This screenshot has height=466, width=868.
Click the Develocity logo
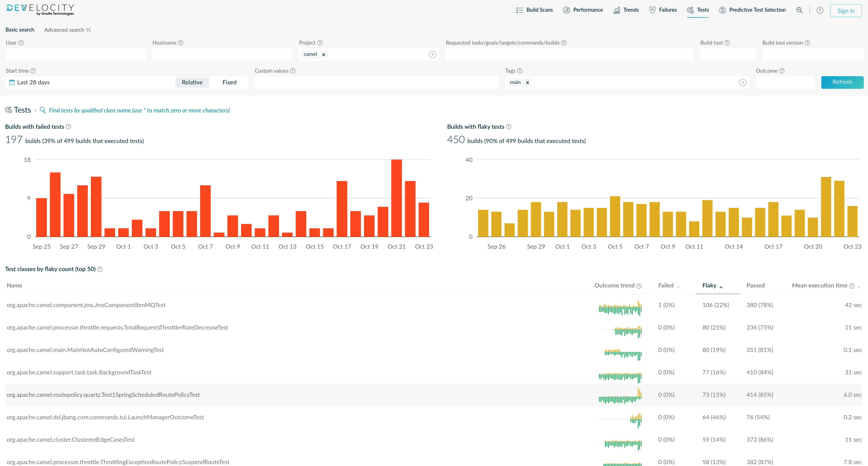40,9
